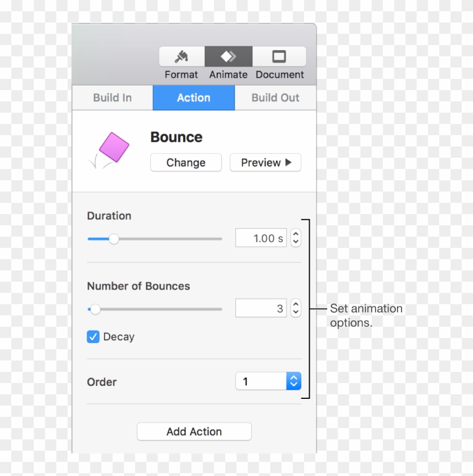This screenshot has height=476, width=473.
Task: Click the pink Bounce animation thumbnail
Action: pos(111,148)
